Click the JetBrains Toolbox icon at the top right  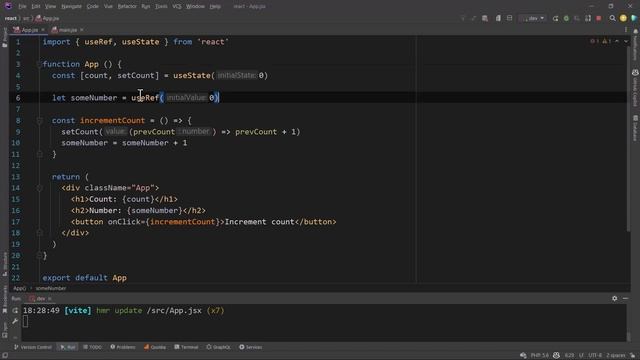[634, 18]
